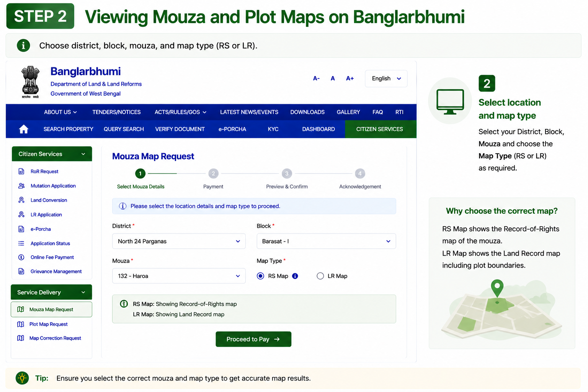Screen dimensions: 588x392
Task: Go to SEARCH PROPERTY tab
Action: pos(69,129)
